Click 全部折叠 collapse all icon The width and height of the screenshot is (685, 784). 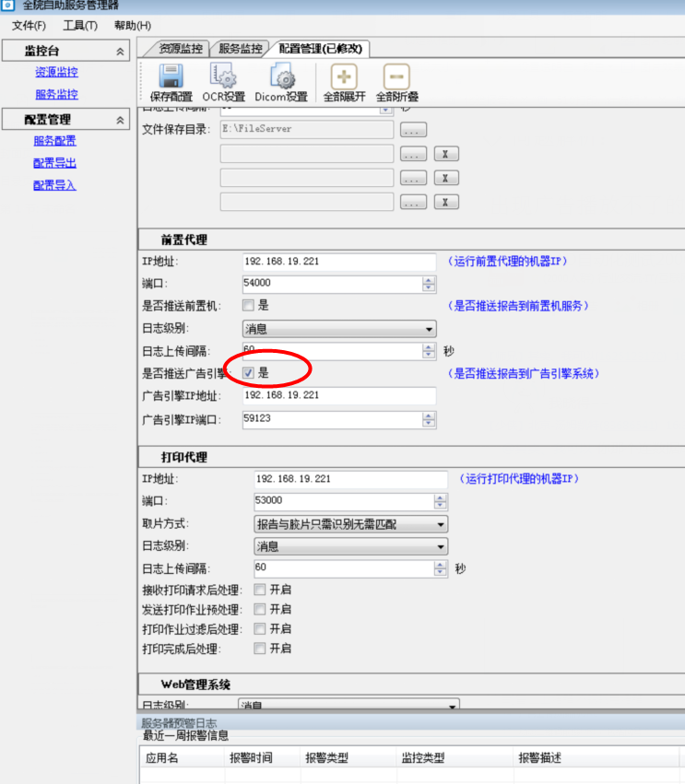click(396, 77)
